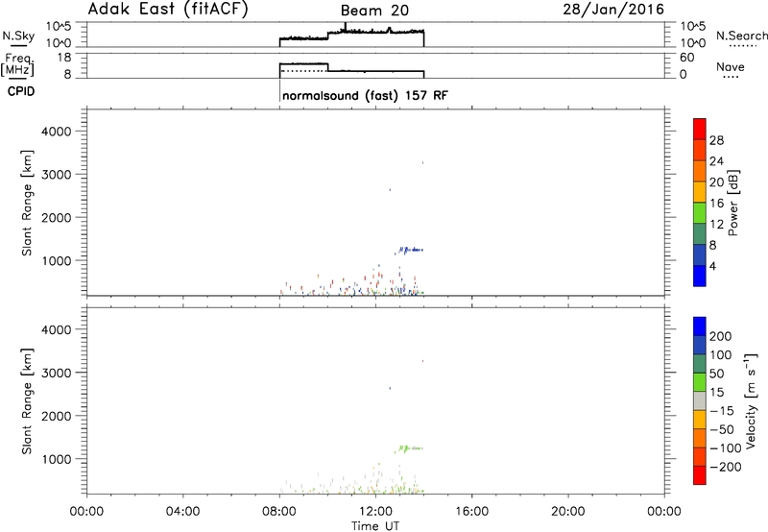Image resolution: width=768 pixels, height=532 pixels.
Task: Click the isolated dot near 2600 km in the power panel
Action: tap(390, 190)
